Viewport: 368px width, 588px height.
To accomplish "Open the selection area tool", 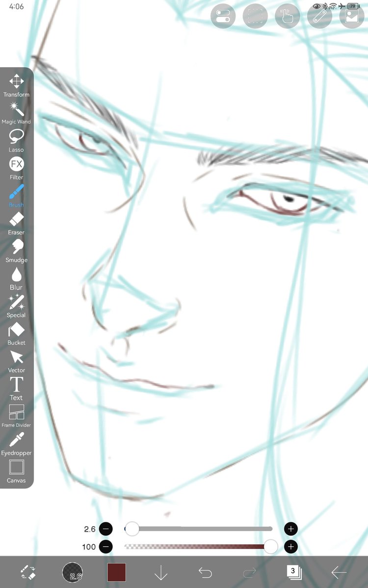I will 255,16.
